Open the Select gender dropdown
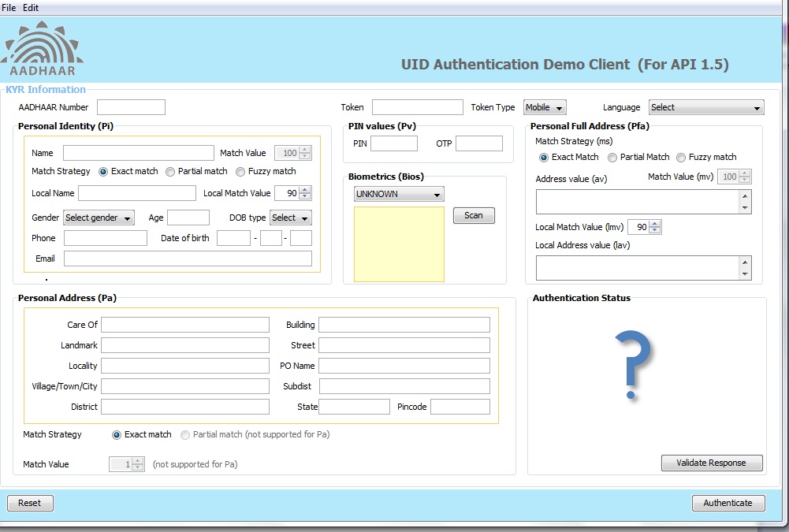The height and width of the screenshot is (532, 789). click(x=99, y=218)
